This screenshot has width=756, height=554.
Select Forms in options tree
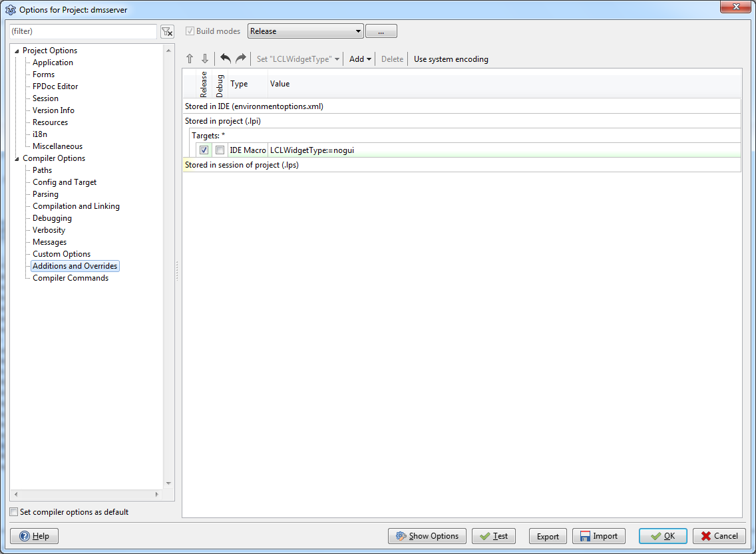click(43, 74)
